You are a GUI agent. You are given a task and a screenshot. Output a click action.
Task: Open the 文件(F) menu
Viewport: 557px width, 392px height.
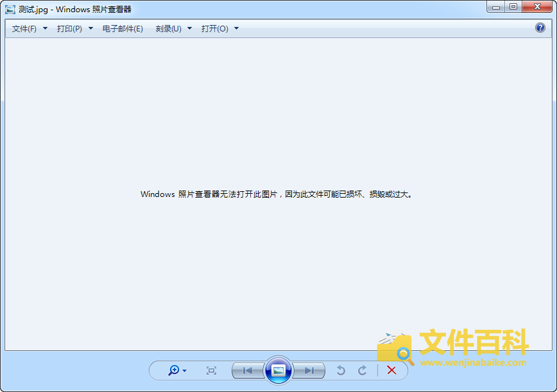24,28
